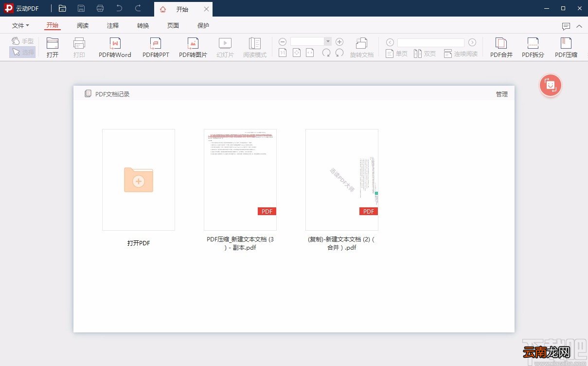Select the 转换 ribbon tab
588x366 pixels.
(143, 26)
